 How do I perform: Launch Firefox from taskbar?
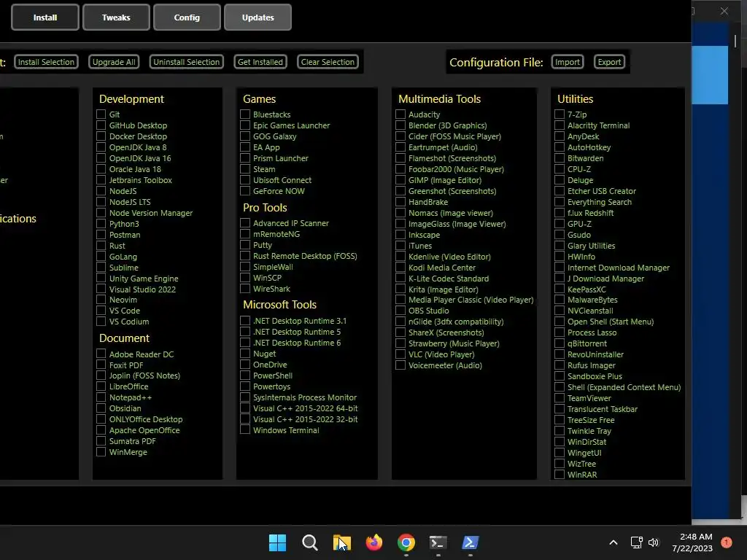tap(374, 542)
